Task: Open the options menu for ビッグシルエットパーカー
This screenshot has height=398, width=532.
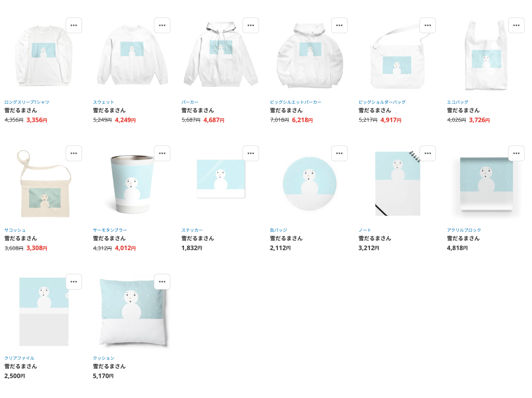Action: [x=339, y=25]
